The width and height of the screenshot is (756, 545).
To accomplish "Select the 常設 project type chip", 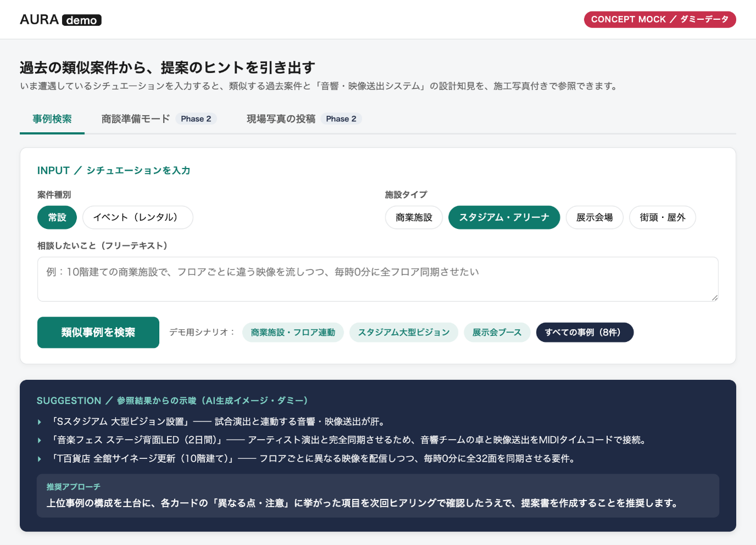I will coord(57,217).
